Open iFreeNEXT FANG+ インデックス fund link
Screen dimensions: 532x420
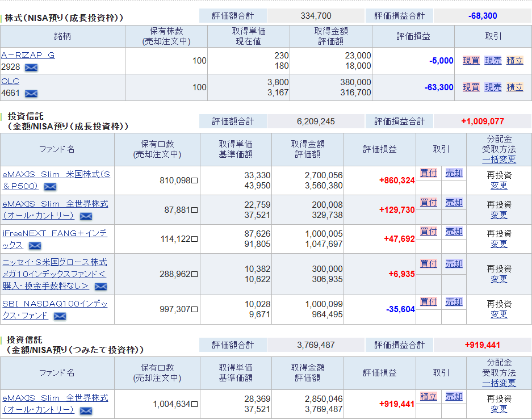click(55, 239)
